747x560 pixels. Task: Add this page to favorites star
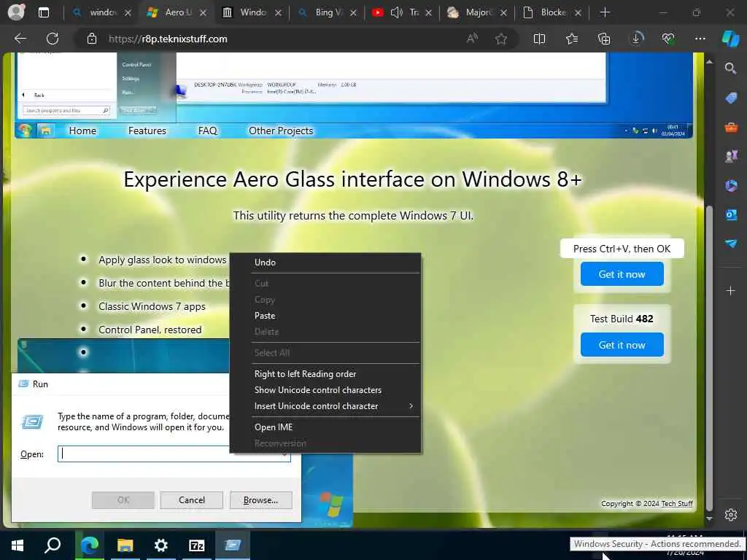pos(500,39)
